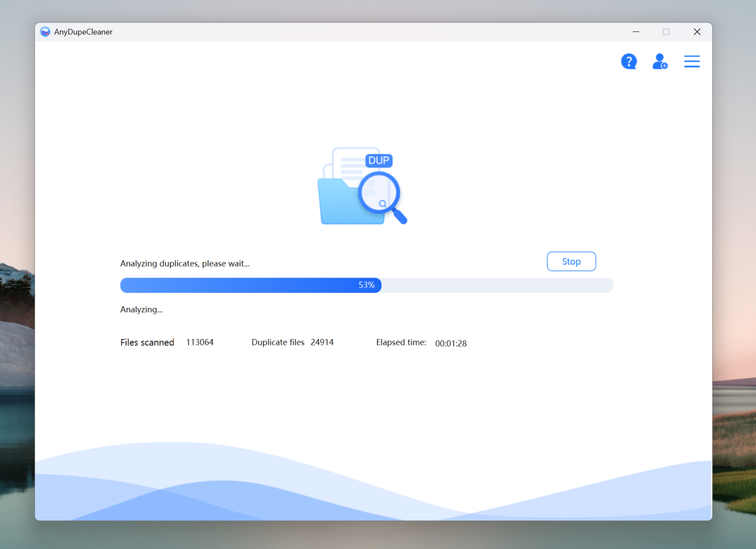
Task: Click the filled portion of the progress bar
Action: tap(246, 285)
